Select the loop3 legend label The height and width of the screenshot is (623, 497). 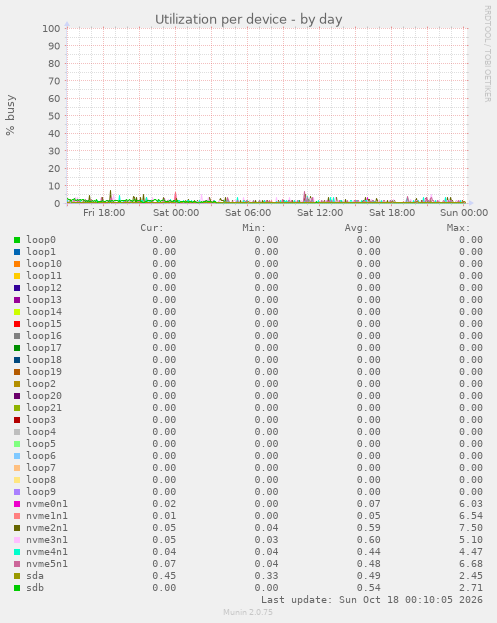tap(41, 420)
